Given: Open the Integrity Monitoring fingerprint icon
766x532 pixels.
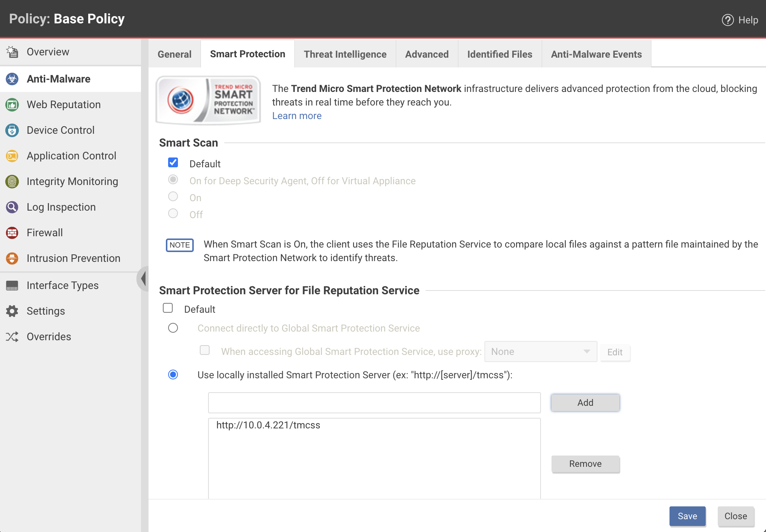Looking at the screenshot, I should [x=12, y=181].
